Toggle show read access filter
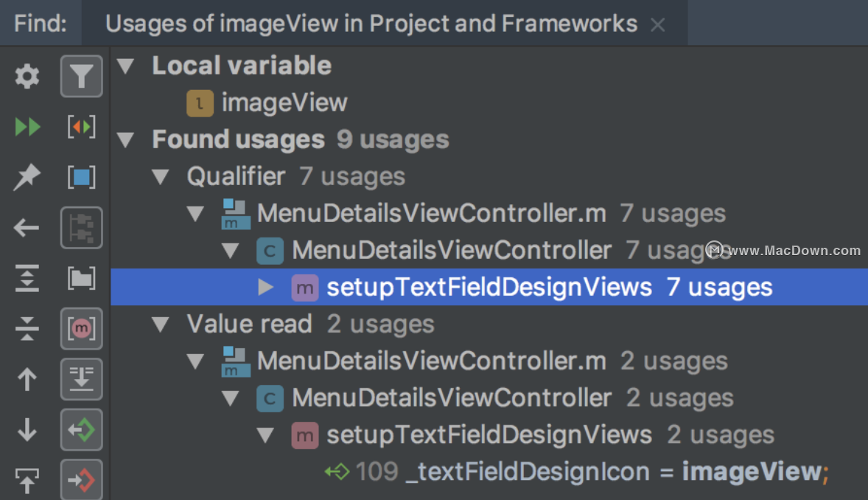The width and height of the screenshot is (868, 500). (81, 430)
